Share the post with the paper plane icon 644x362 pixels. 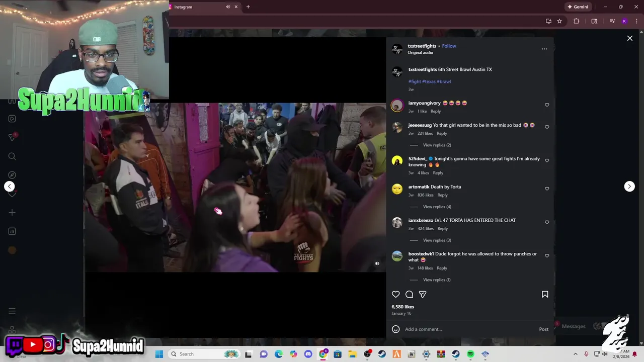tap(423, 295)
